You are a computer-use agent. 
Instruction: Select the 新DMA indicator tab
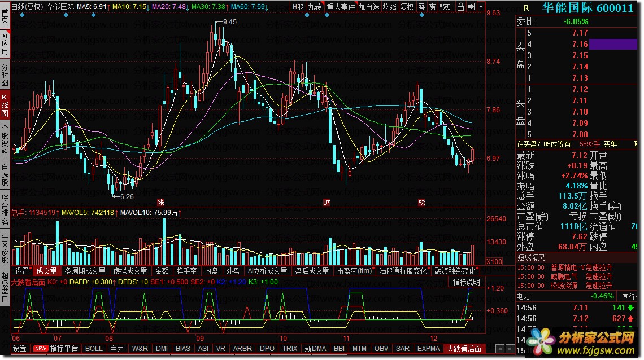(x=315, y=349)
